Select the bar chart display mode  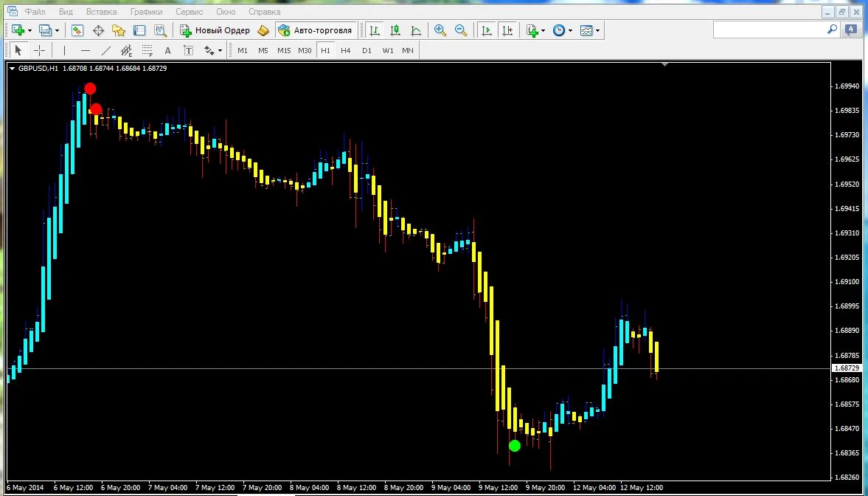tap(374, 30)
